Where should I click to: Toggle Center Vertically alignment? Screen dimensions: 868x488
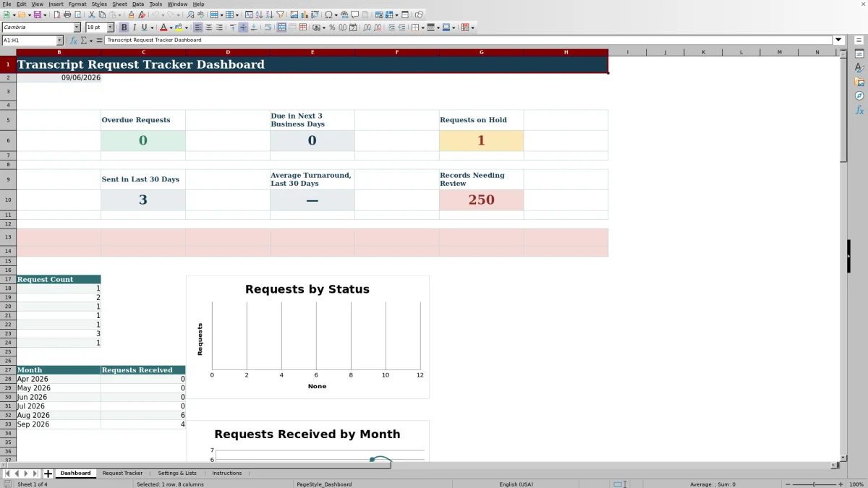pyautogui.click(x=243, y=27)
